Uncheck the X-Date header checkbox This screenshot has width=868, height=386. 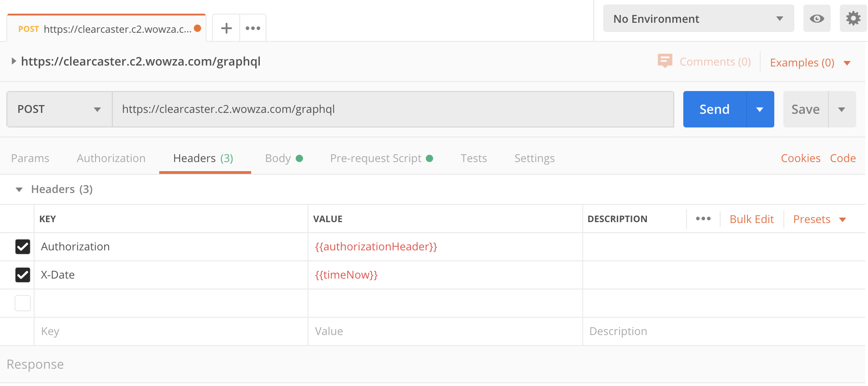23,275
